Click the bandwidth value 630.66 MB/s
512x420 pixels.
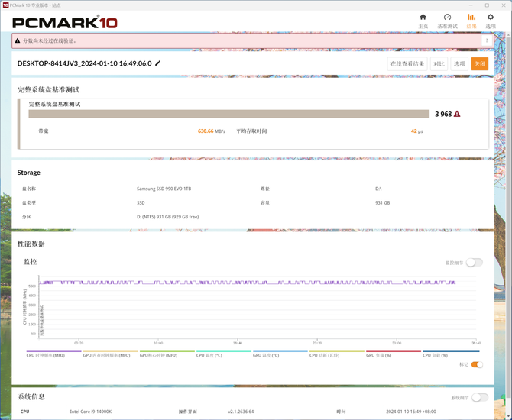(x=211, y=131)
